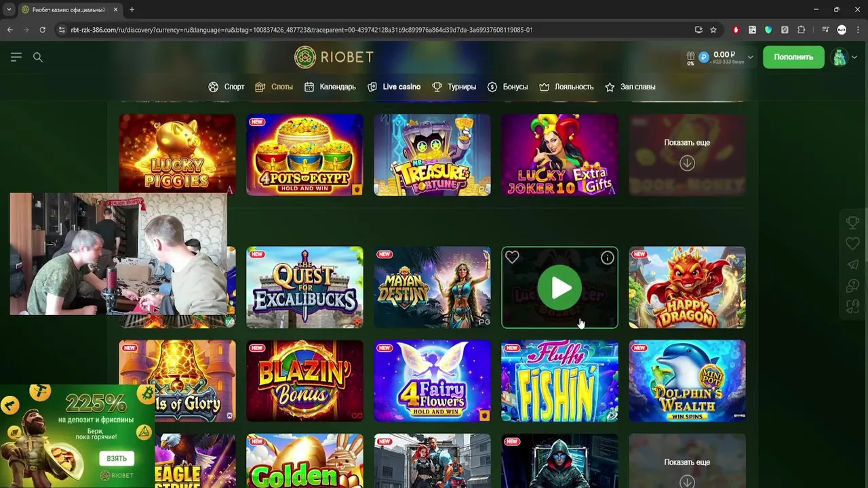
Task: Launch Mr. Treasure's Fortune slot
Action: click(x=432, y=155)
